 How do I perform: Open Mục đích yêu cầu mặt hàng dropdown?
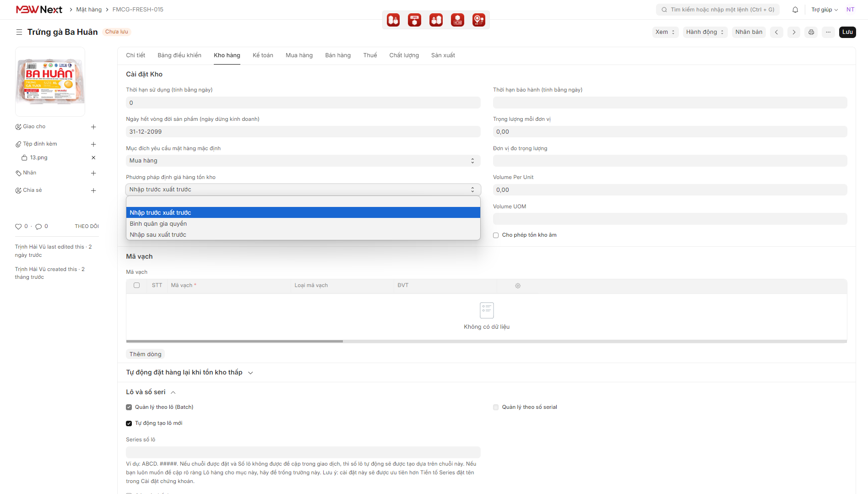[303, 161]
